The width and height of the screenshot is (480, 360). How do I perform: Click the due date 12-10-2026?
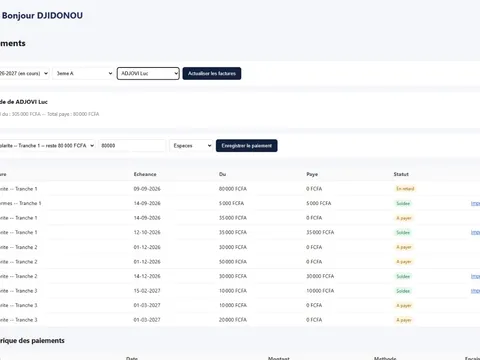147,232
